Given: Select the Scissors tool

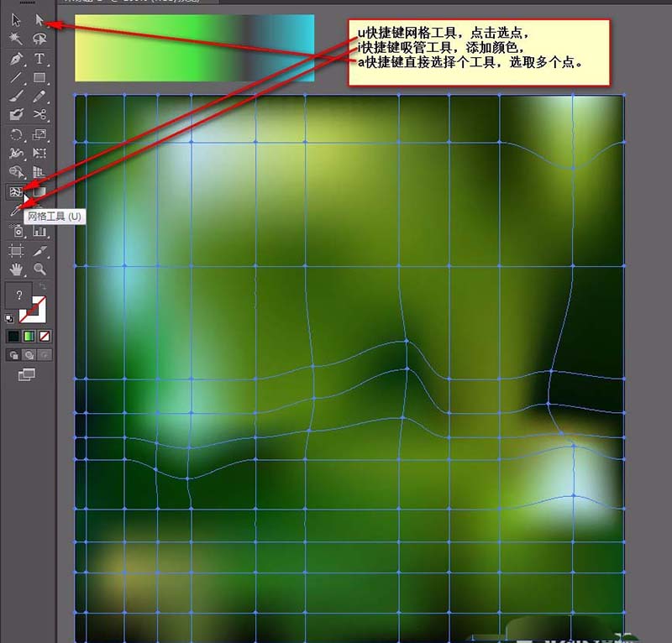Looking at the screenshot, I should click(x=39, y=114).
